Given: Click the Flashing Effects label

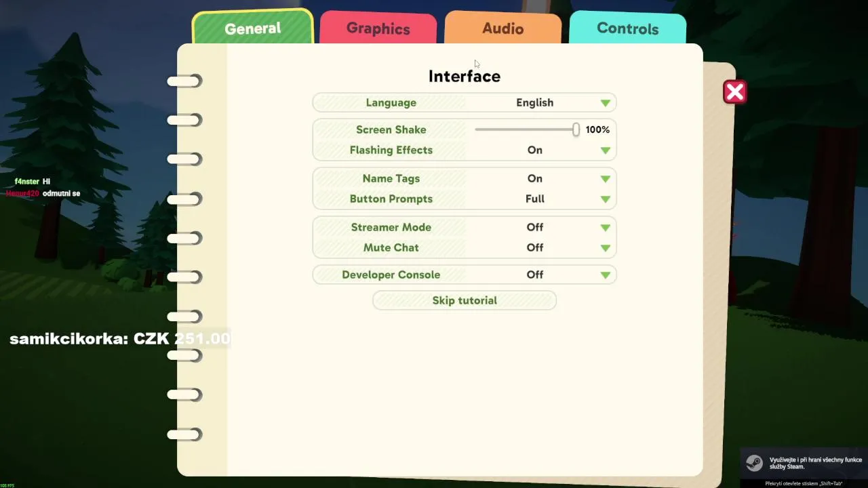Looking at the screenshot, I should (x=391, y=150).
